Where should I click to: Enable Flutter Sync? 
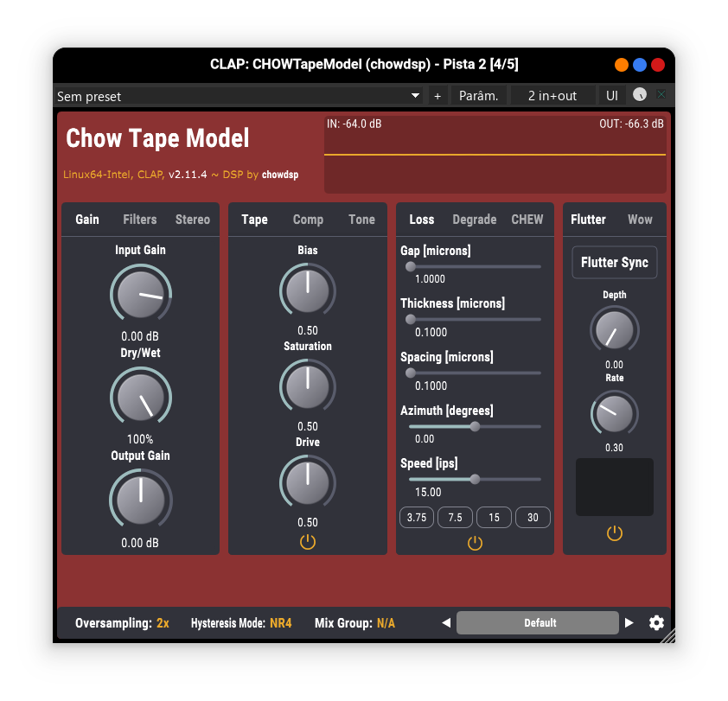click(x=614, y=262)
